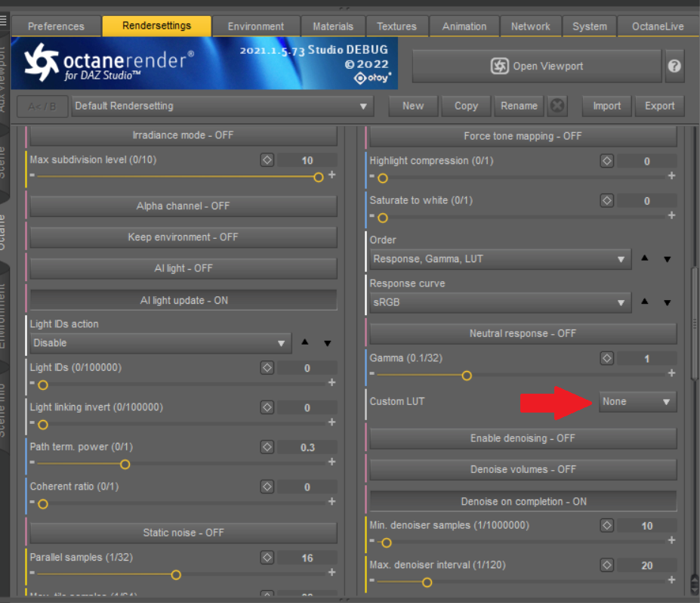700x603 pixels.
Task: Click keyframe diamond for Path term. power
Action: [x=267, y=447]
